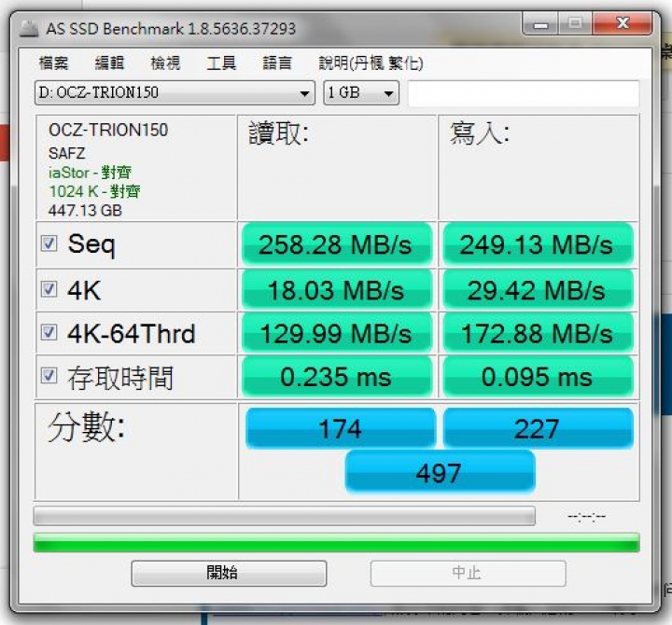This screenshot has width=672, height=625.
Task: Click the green overall progress bar
Action: tap(336, 542)
